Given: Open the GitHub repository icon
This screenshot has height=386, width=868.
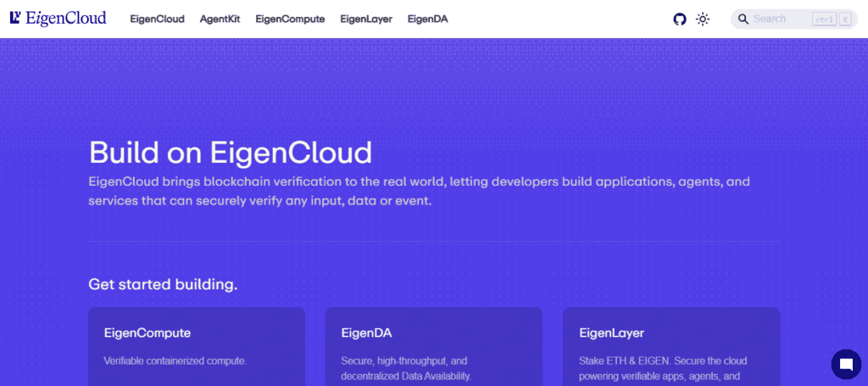Looking at the screenshot, I should (679, 19).
